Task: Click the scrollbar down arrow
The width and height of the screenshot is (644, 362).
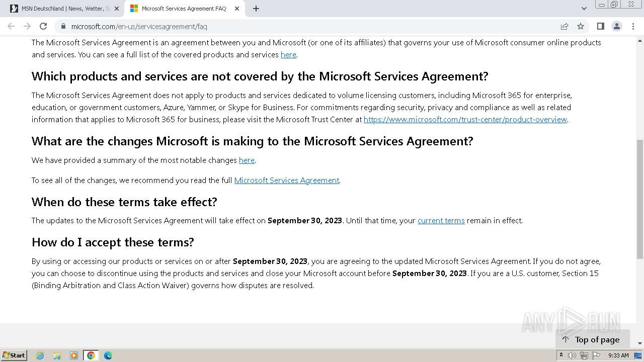Action: pyautogui.click(x=640, y=344)
